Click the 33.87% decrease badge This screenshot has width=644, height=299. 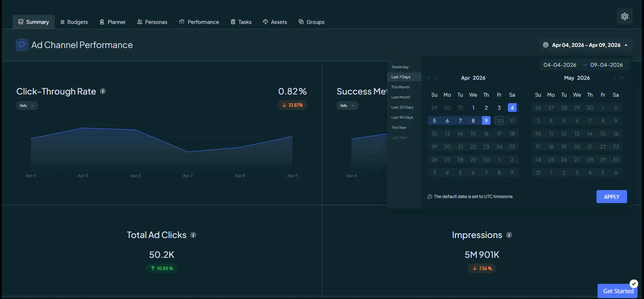pyautogui.click(x=292, y=105)
